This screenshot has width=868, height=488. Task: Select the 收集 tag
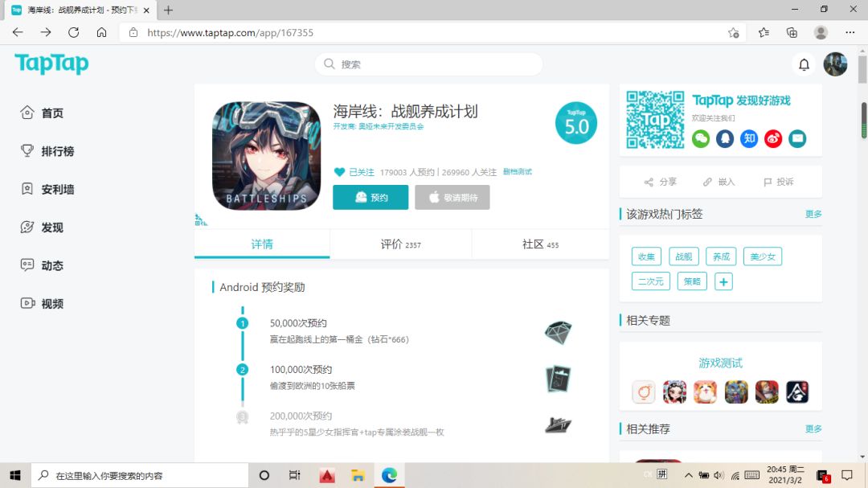[646, 256]
